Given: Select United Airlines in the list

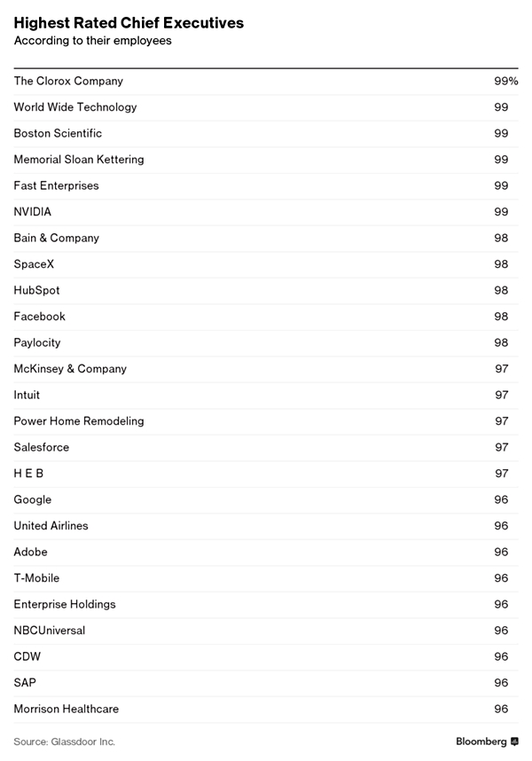Looking at the screenshot, I should coord(51,526).
